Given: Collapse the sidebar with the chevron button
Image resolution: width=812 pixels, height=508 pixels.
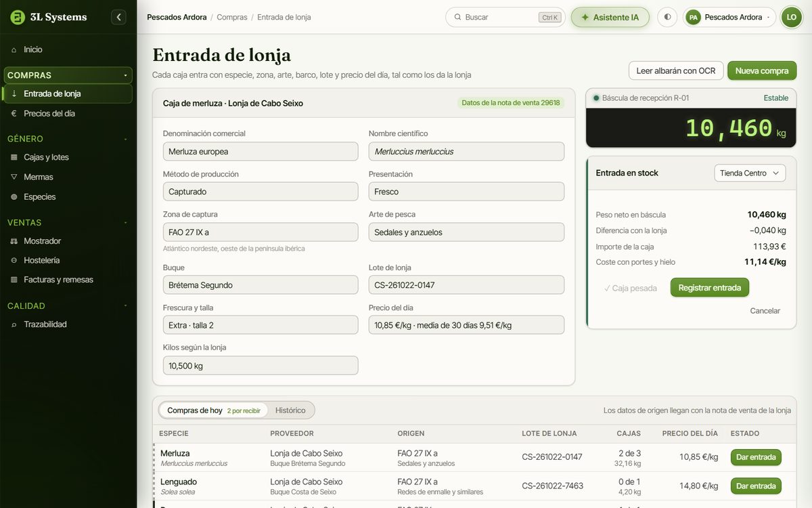Looking at the screenshot, I should (119, 17).
